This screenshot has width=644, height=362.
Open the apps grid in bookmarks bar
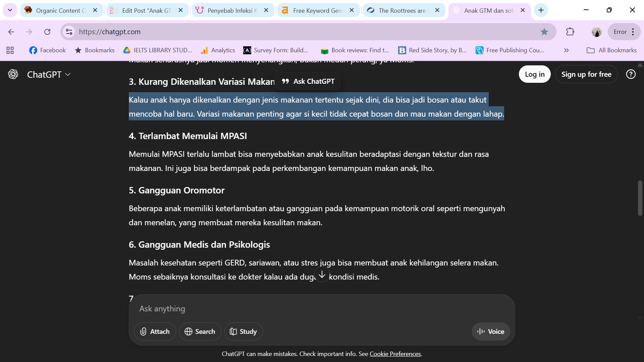click(10, 50)
